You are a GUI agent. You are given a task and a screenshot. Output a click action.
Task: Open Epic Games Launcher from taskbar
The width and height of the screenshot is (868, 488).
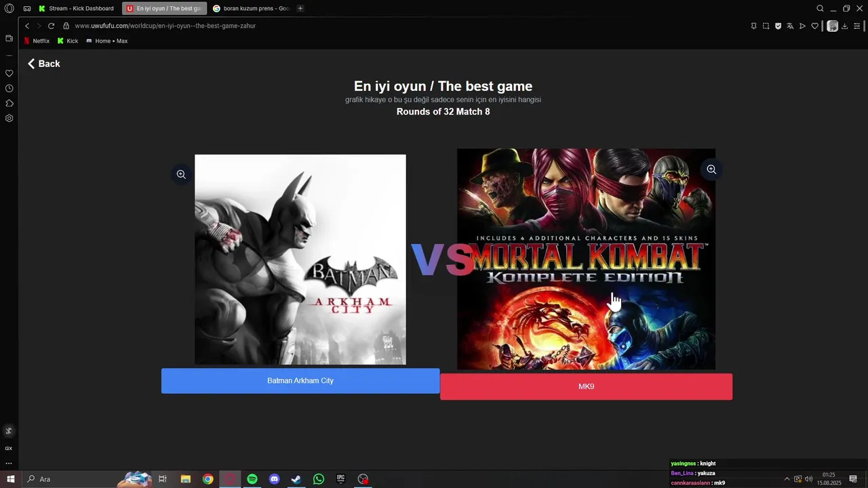(341, 479)
